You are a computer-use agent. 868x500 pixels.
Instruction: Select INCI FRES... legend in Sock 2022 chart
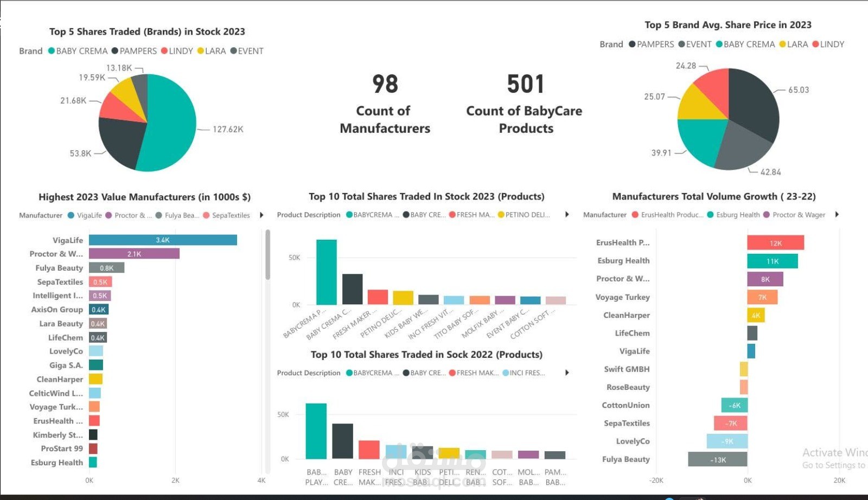[524, 373]
